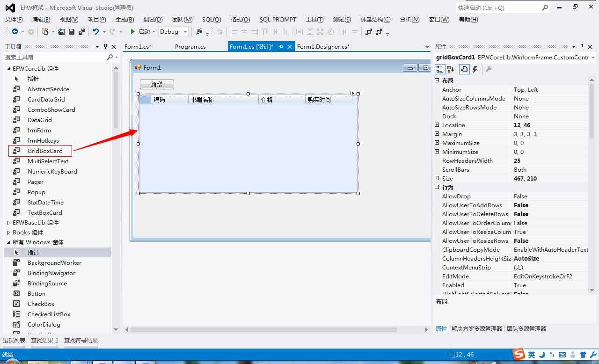Select ComboShowCard in the toolbox

coord(51,109)
